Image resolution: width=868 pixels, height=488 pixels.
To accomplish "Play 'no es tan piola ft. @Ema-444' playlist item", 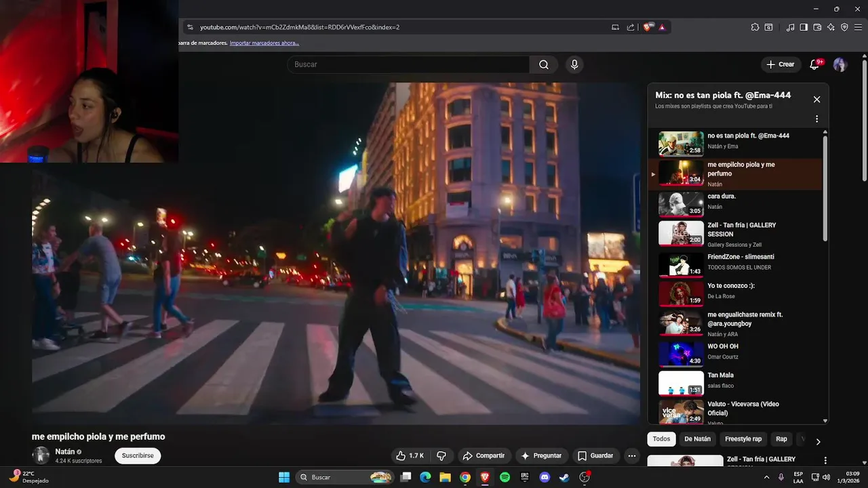I will (x=734, y=144).
